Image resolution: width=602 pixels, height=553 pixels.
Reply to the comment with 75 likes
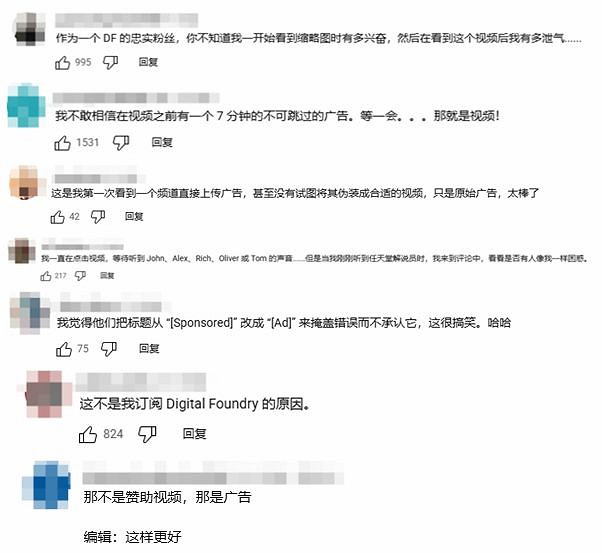point(149,349)
